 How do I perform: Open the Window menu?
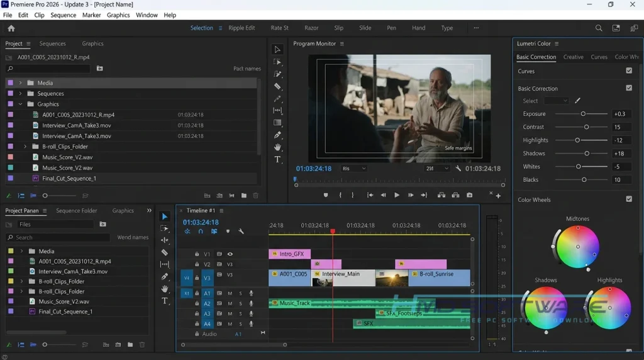pyautogui.click(x=147, y=15)
